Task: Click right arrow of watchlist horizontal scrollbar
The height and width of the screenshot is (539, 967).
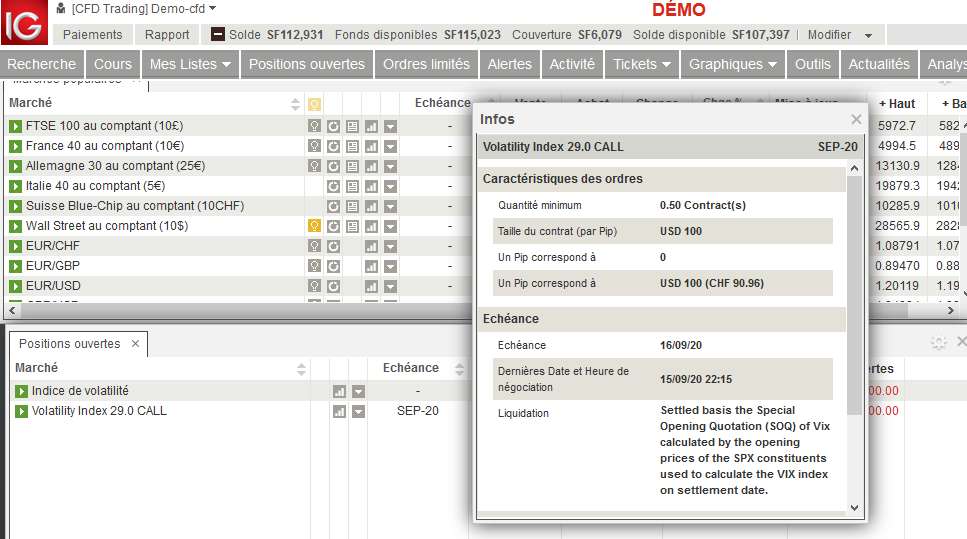Action: point(951,311)
